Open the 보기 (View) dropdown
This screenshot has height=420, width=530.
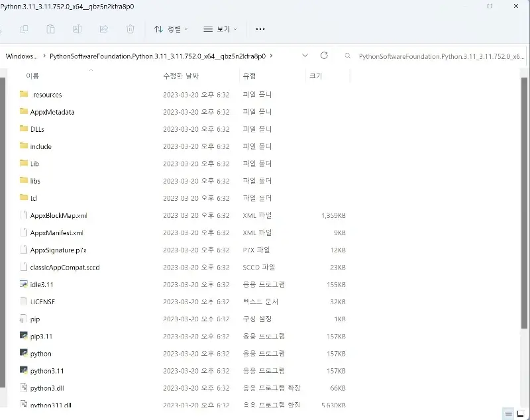218,29
